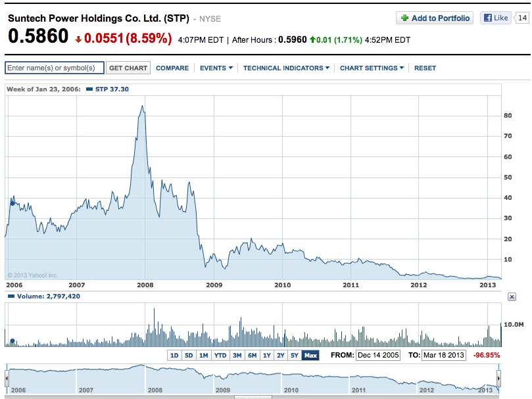The width and height of the screenshot is (532, 399).
Task: Click the Compare menu item
Action: [x=172, y=68]
